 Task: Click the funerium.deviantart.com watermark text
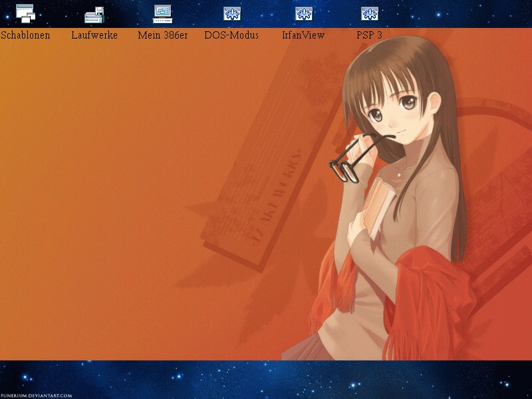[37, 395]
